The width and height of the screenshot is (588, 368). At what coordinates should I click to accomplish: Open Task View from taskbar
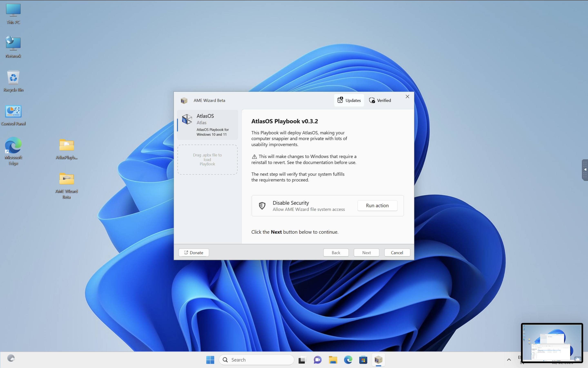point(302,360)
